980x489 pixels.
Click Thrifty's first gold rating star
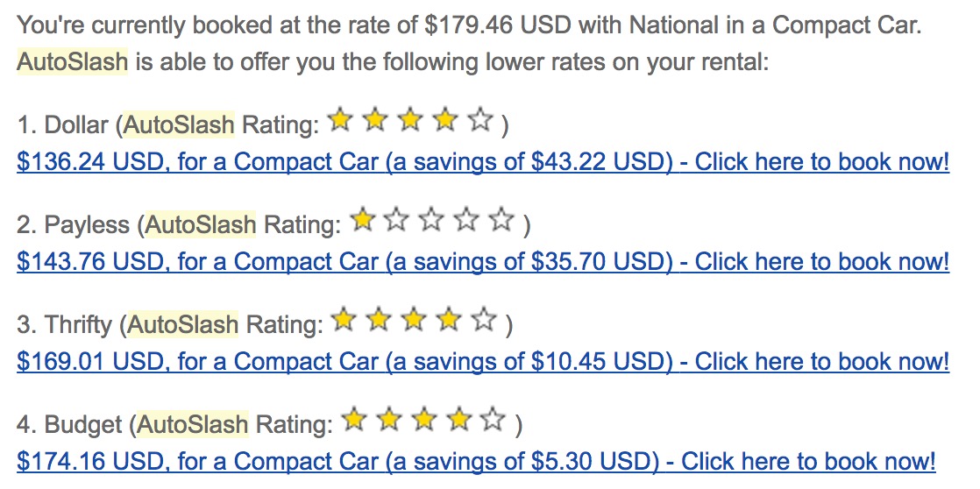pos(344,321)
